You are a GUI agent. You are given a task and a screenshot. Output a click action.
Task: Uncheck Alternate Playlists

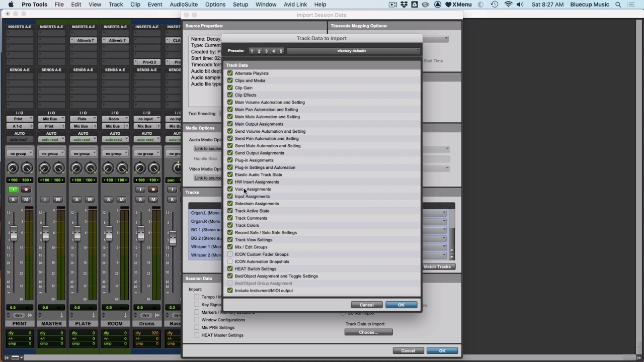(230, 73)
